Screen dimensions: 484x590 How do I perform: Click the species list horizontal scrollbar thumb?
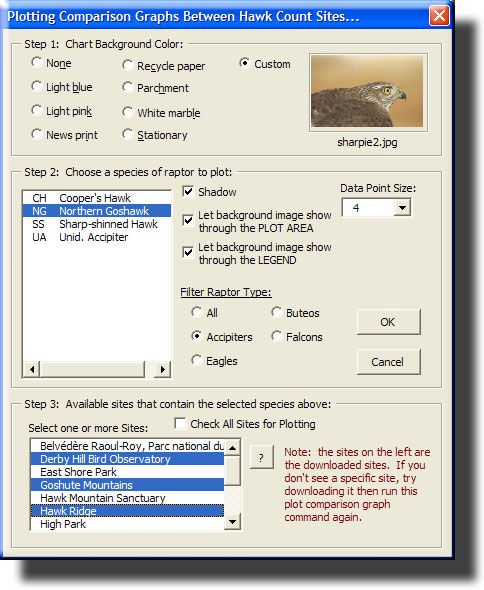93,370
